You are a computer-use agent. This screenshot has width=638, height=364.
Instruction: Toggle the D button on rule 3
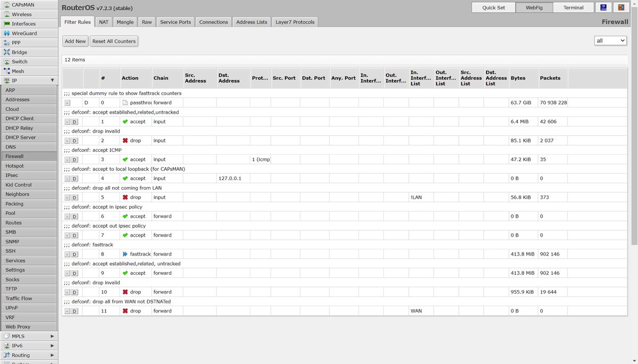click(74, 159)
